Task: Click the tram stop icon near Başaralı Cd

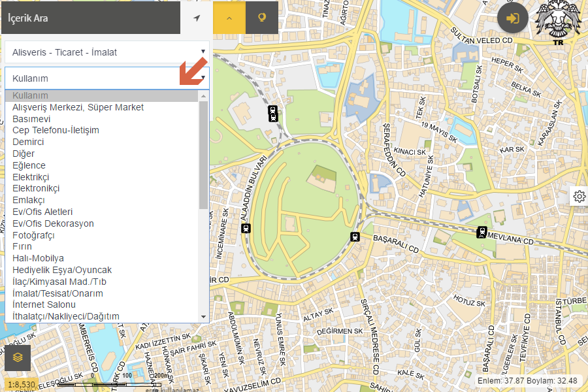Action: pyautogui.click(x=355, y=237)
